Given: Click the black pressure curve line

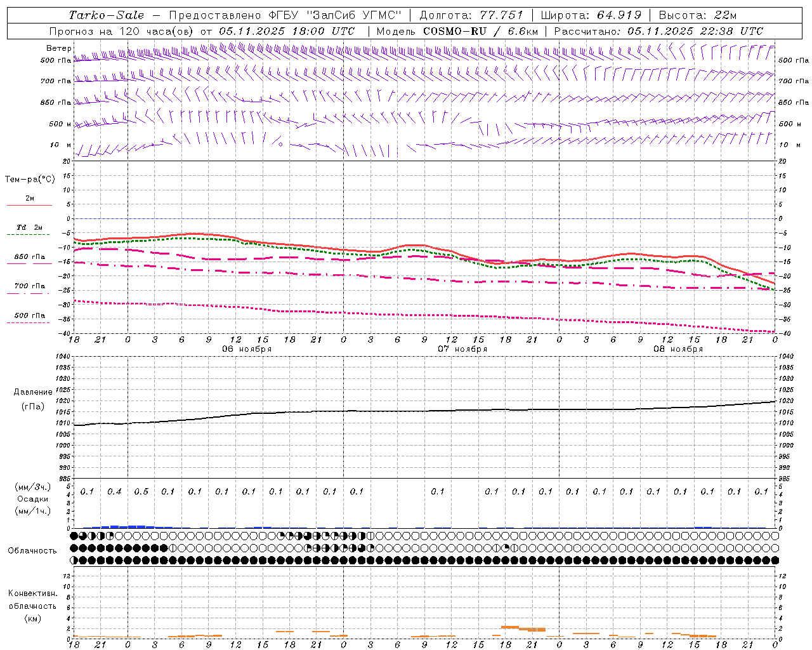Looking at the screenshot, I should [425, 411].
